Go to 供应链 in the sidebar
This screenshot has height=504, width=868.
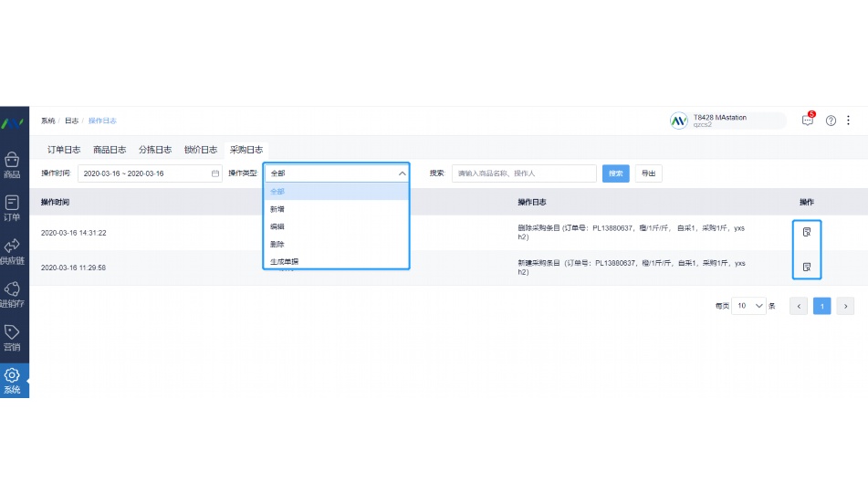(13, 251)
